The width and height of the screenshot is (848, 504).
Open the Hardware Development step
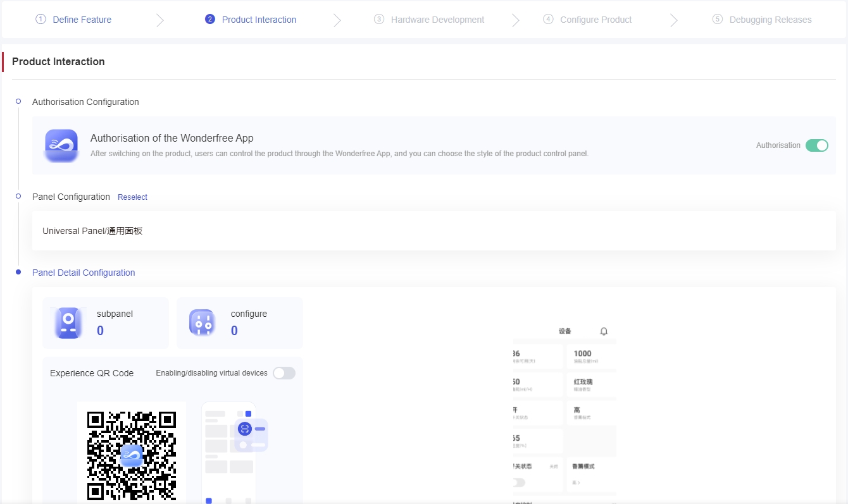pos(429,20)
